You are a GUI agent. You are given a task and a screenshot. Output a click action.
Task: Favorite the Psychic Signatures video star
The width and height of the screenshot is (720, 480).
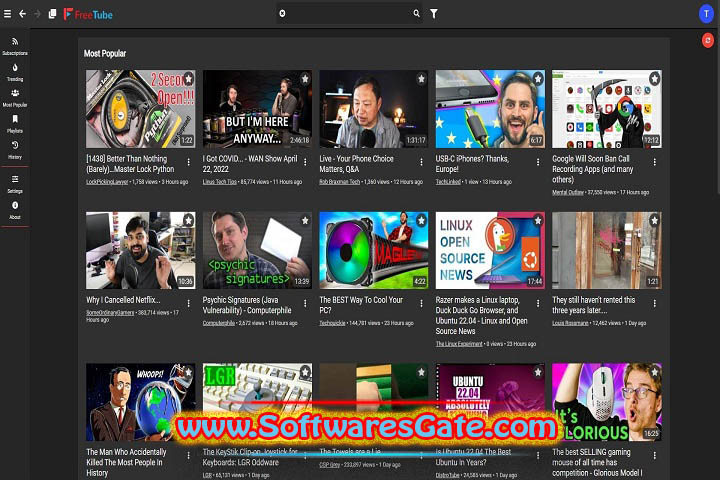tap(305, 220)
